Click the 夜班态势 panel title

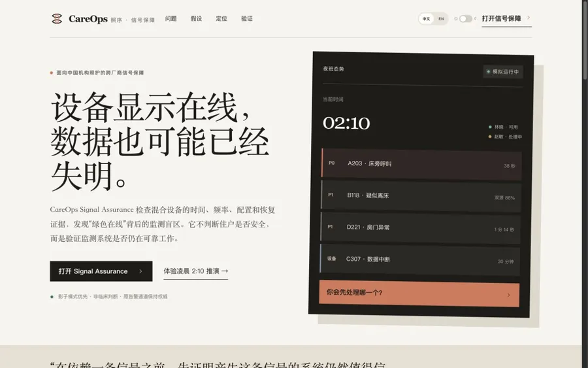point(333,69)
